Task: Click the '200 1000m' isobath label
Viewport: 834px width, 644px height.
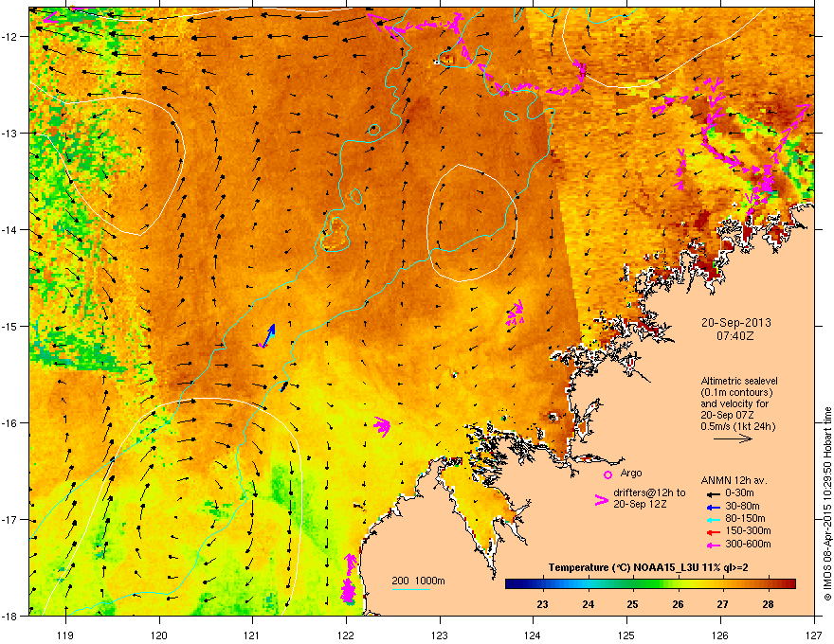Action: [418, 581]
